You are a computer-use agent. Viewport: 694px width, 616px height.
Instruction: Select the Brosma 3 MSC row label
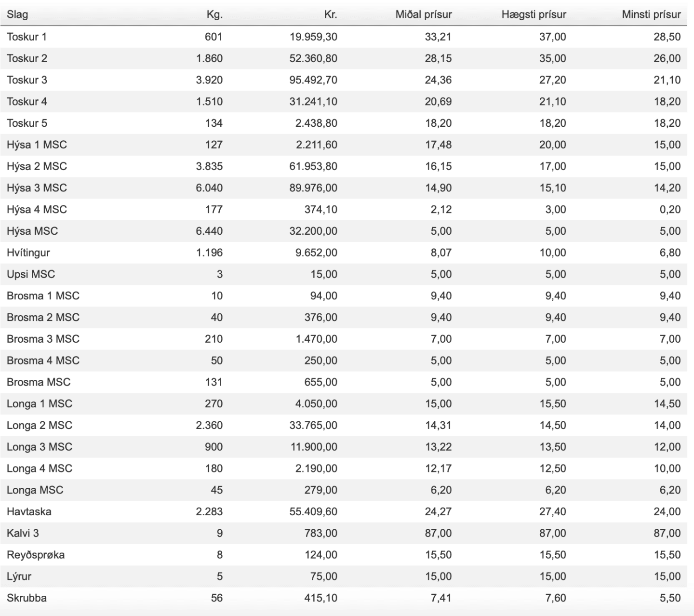click(x=43, y=339)
